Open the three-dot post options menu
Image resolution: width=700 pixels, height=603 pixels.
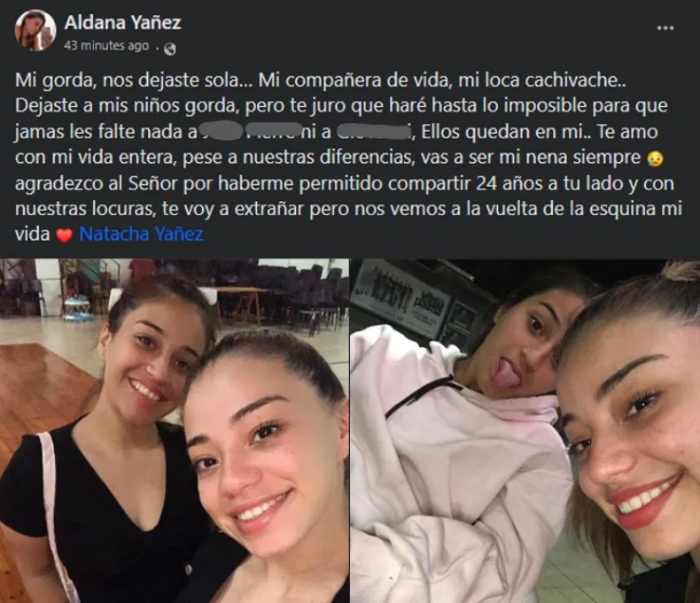(665, 27)
